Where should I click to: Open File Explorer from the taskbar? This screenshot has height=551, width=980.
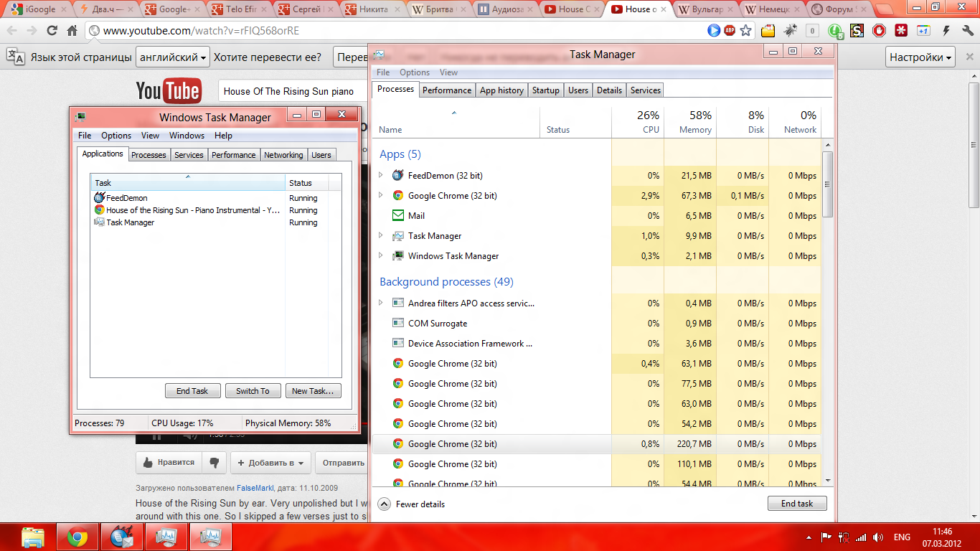[x=33, y=537]
